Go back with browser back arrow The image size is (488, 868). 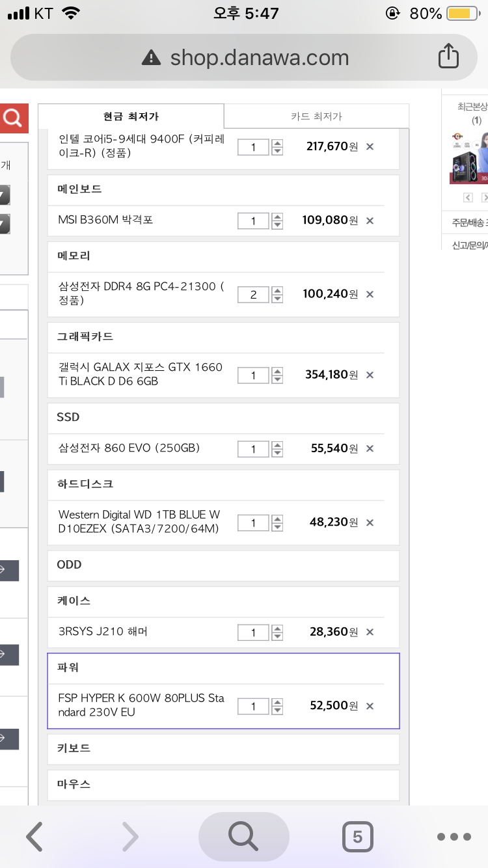coord(34,836)
